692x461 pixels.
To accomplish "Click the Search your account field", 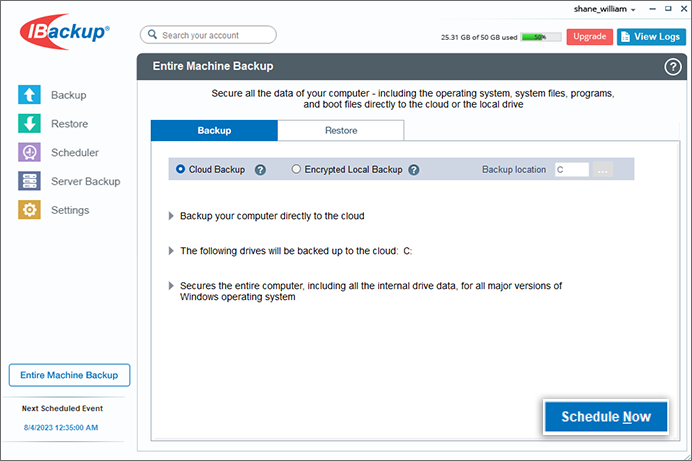I will coord(208,35).
